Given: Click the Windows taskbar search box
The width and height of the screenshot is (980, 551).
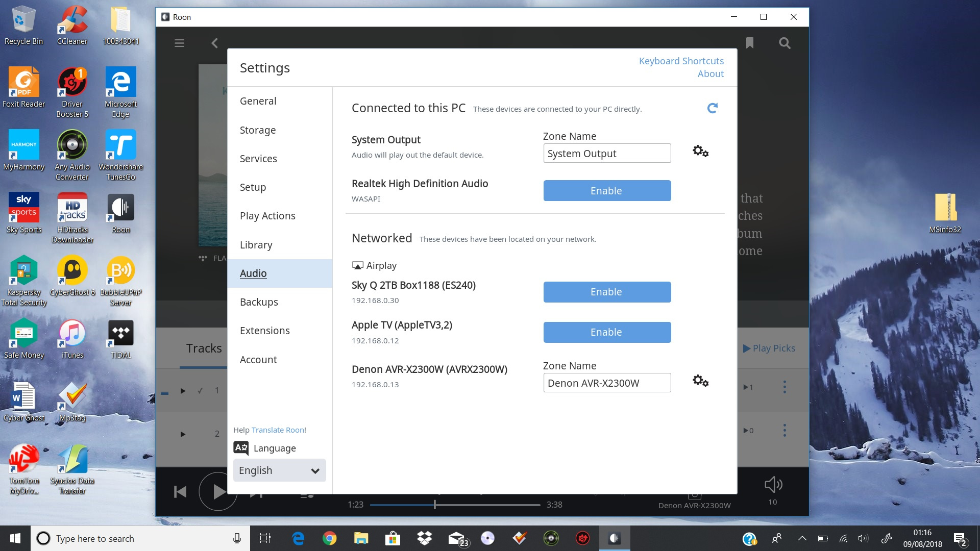Looking at the screenshot, I should point(140,538).
